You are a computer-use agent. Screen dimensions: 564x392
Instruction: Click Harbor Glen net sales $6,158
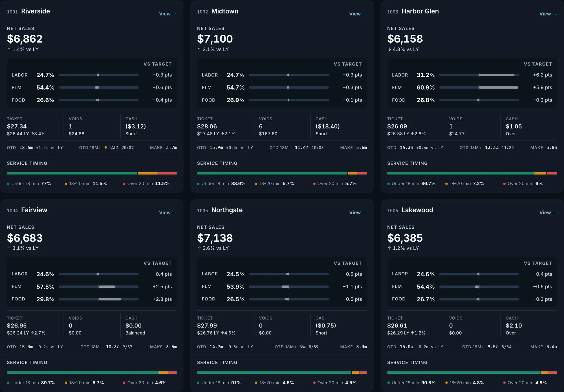405,39
